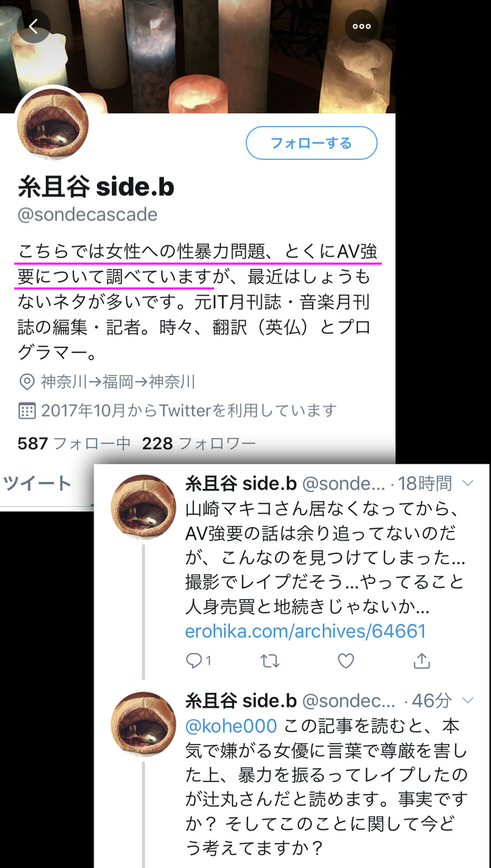The width and height of the screenshot is (491, 868).
Task: Open the location 神奈川→福岡→神奈川 pin icon
Action: pyautogui.click(x=26, y=382)
